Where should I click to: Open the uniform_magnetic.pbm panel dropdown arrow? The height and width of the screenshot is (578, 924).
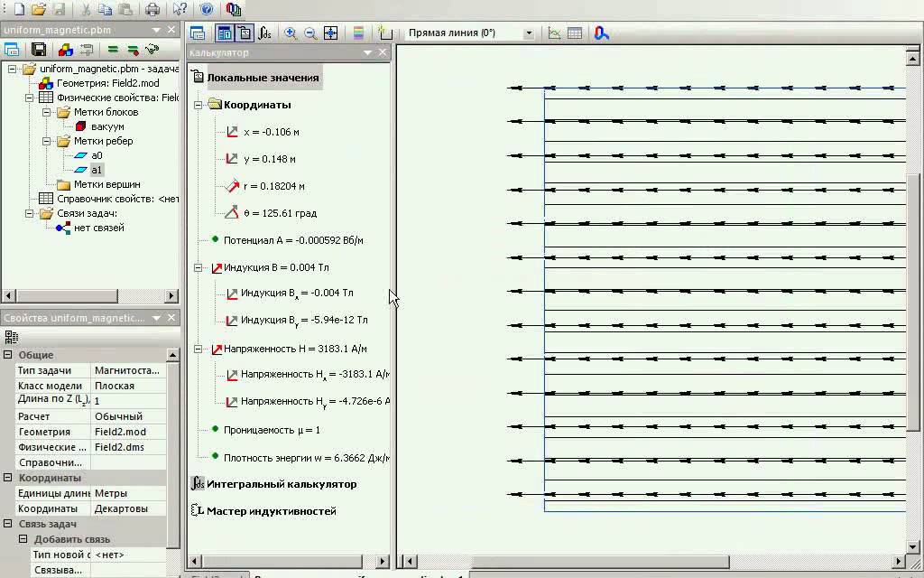157,30
